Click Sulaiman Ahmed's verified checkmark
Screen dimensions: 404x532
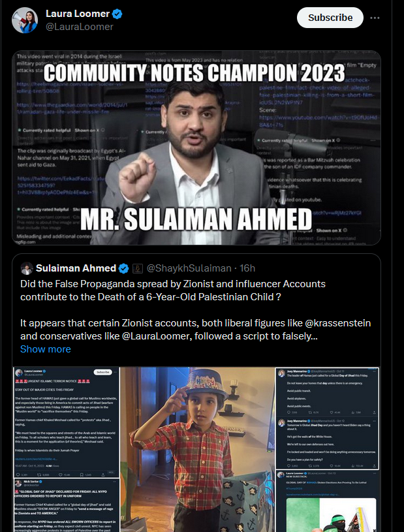(124, 268)
